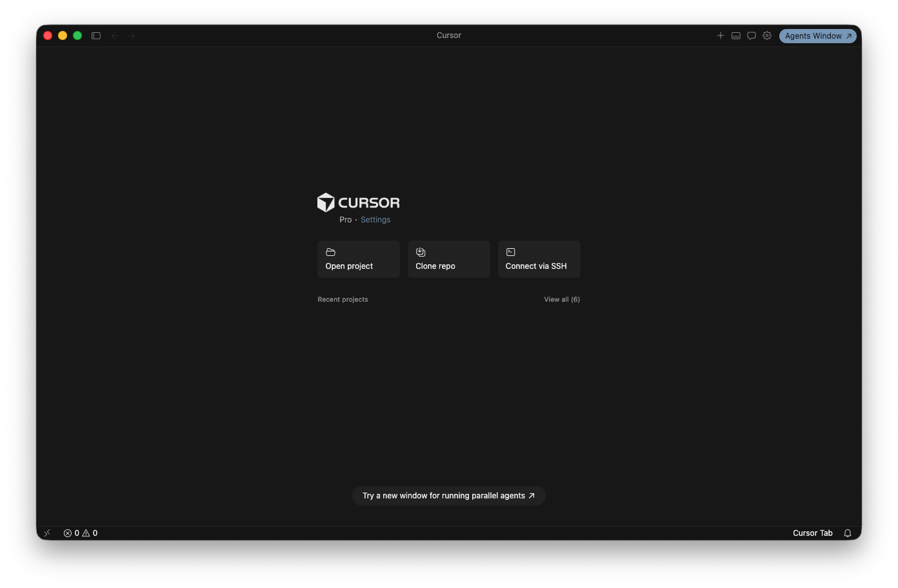The image size is (898, 588).
Task: Maximize window with green button
Action: tap(77, 35)
